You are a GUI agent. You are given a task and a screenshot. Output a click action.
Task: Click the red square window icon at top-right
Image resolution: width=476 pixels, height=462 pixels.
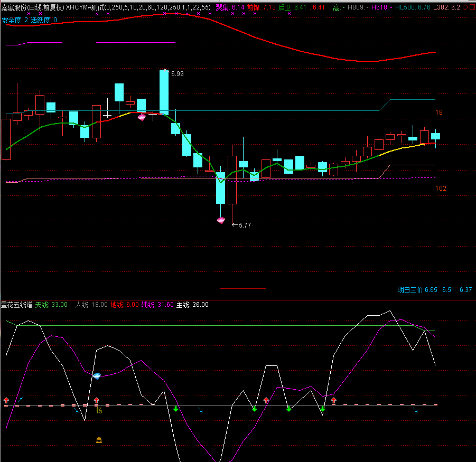click(472, 7)
